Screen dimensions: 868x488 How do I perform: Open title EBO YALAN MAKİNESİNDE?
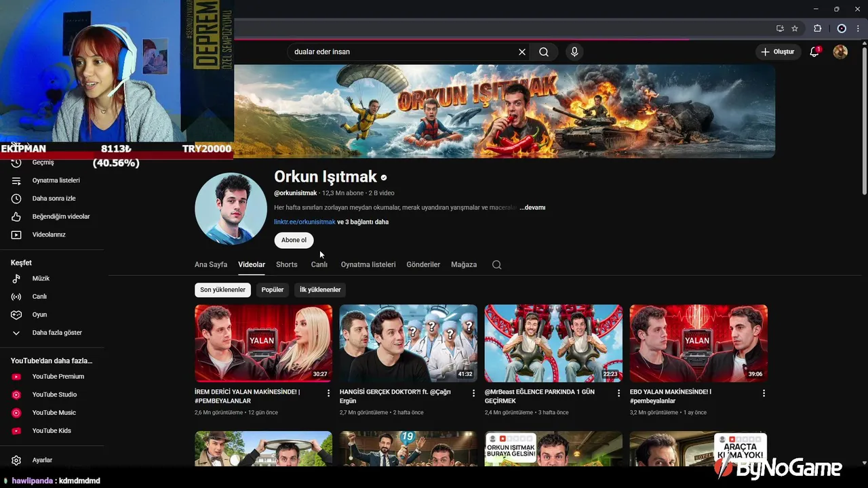671,396
